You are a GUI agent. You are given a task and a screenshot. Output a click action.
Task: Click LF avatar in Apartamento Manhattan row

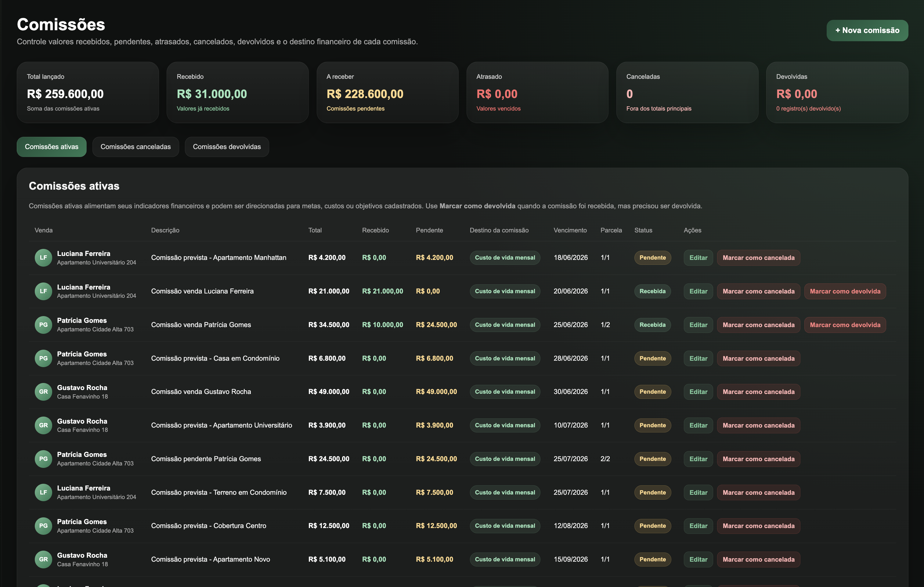43,258
